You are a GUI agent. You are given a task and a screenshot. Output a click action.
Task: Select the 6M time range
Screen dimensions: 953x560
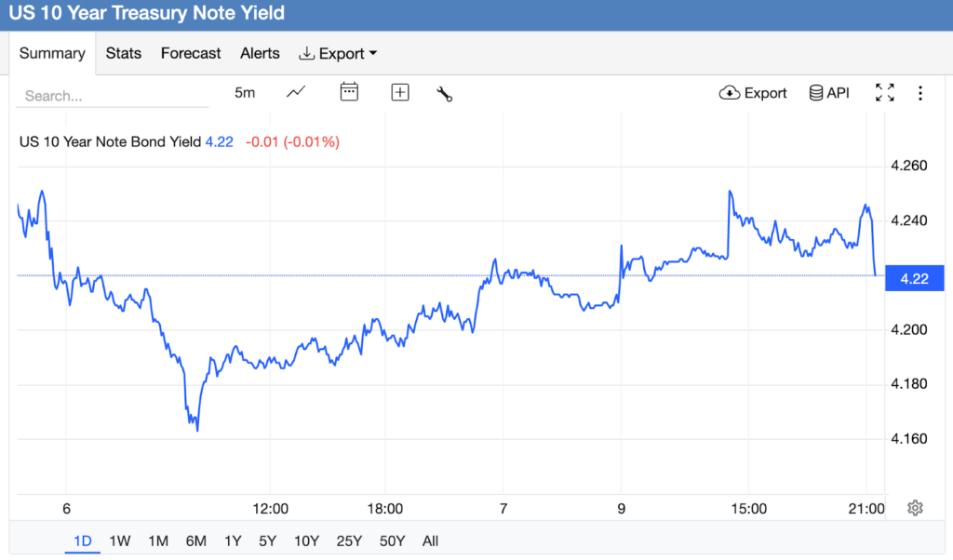coord(195,540)
